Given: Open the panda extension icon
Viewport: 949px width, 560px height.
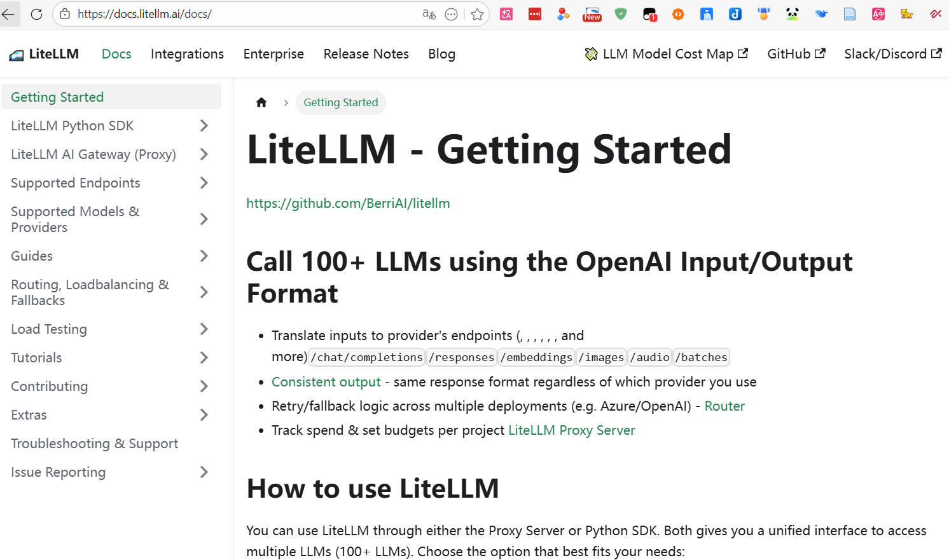Looking at the screenshot, I should click(x=793, y=14).
